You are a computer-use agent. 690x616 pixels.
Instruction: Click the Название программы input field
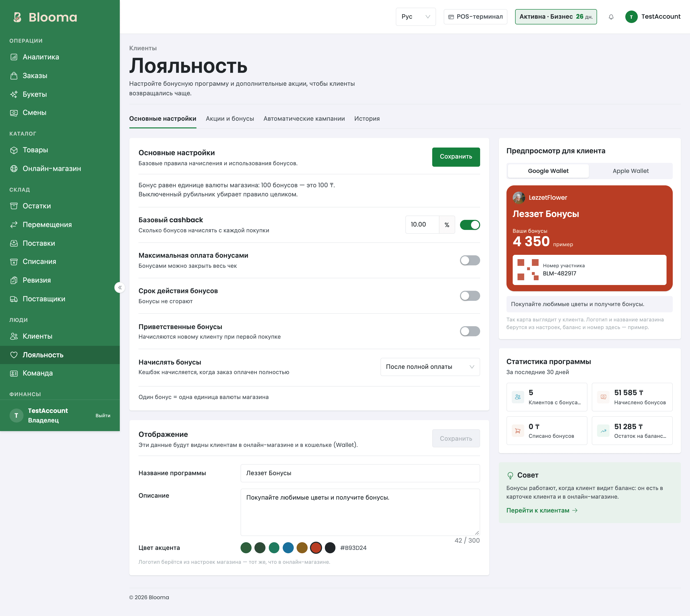click(360, 473)
